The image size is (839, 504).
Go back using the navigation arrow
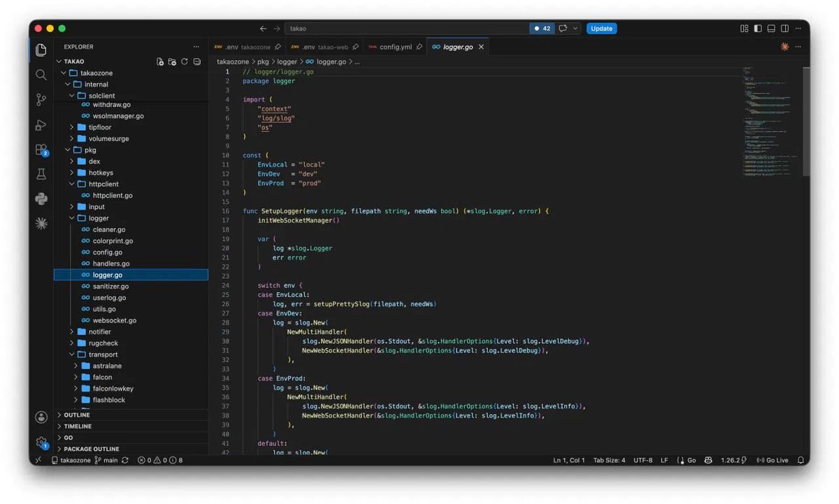click(263, 29)
